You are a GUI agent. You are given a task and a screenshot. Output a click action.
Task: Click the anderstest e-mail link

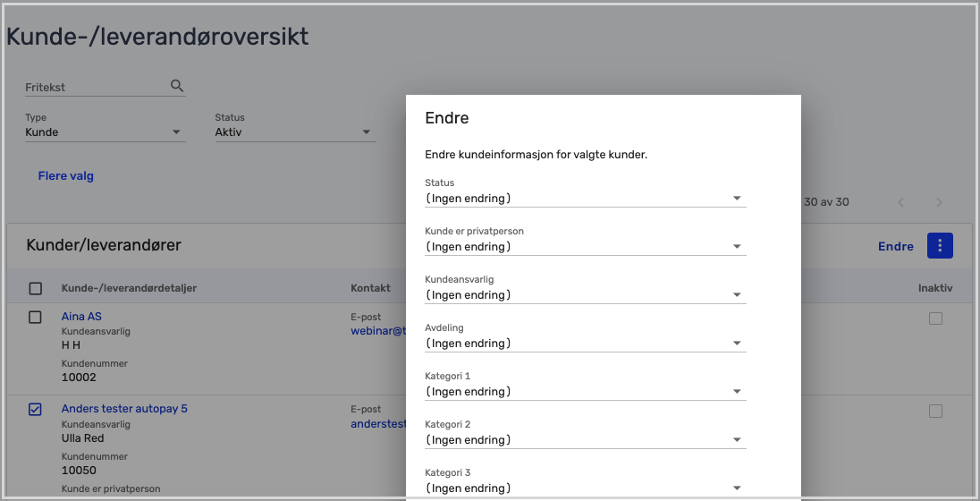pos(378,423)
